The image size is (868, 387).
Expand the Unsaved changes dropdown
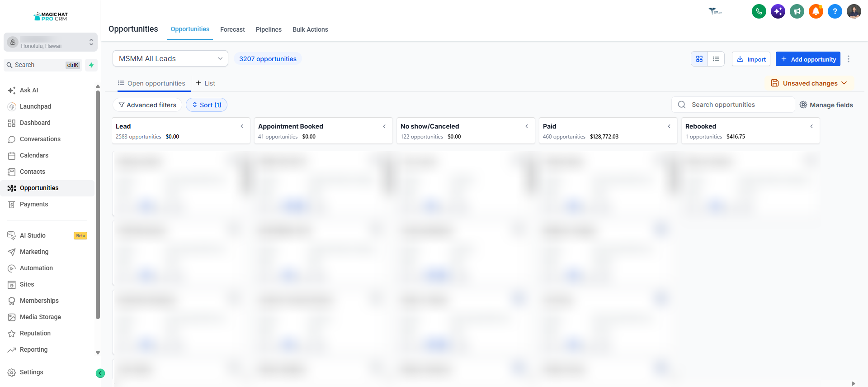[809, 83]
